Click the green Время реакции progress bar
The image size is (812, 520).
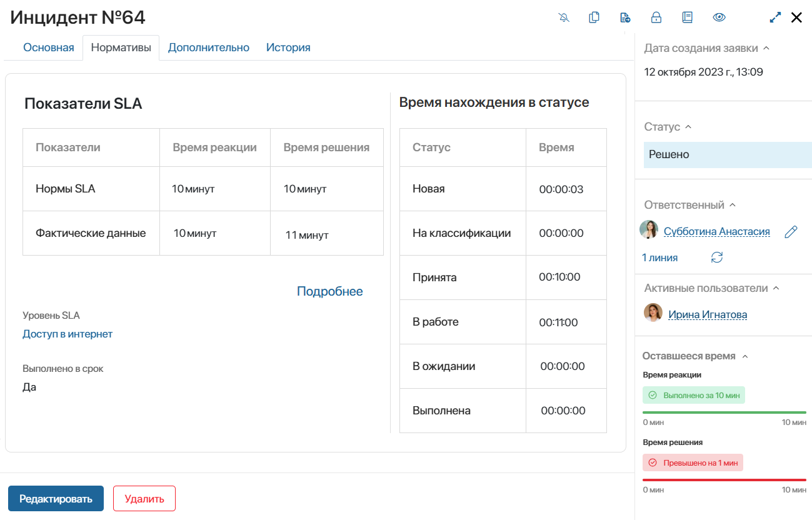[x=724, y=412]
